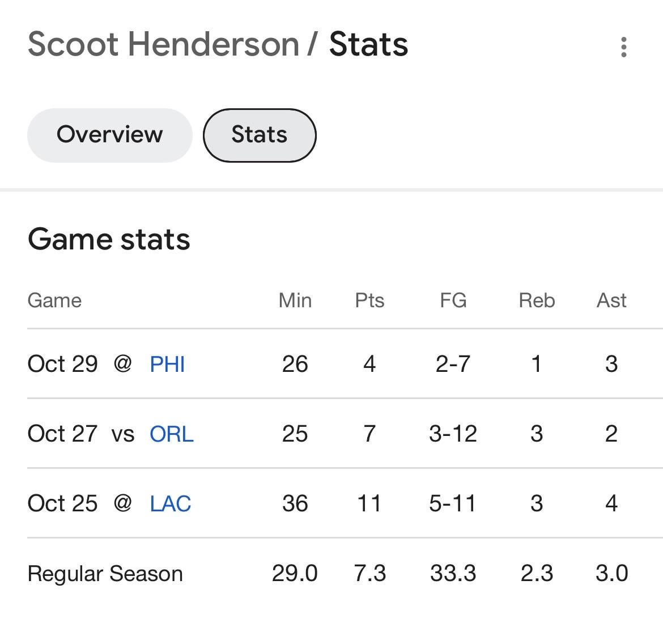This screenshot has height=644, width=663.
Task: Click the Game stats section heading
Action: [109, 239]
